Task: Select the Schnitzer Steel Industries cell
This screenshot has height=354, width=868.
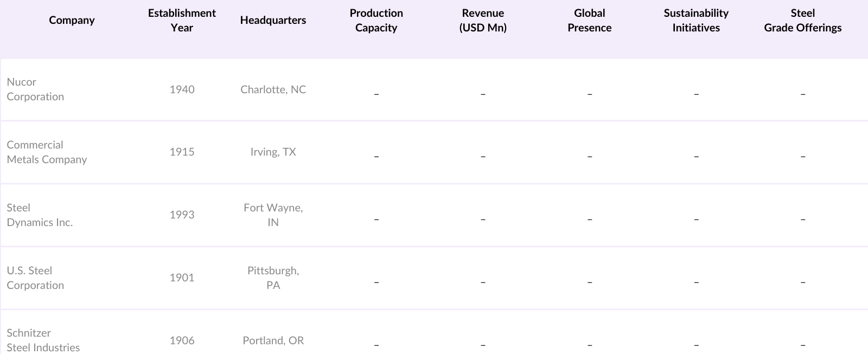Action: coord(43,340)
